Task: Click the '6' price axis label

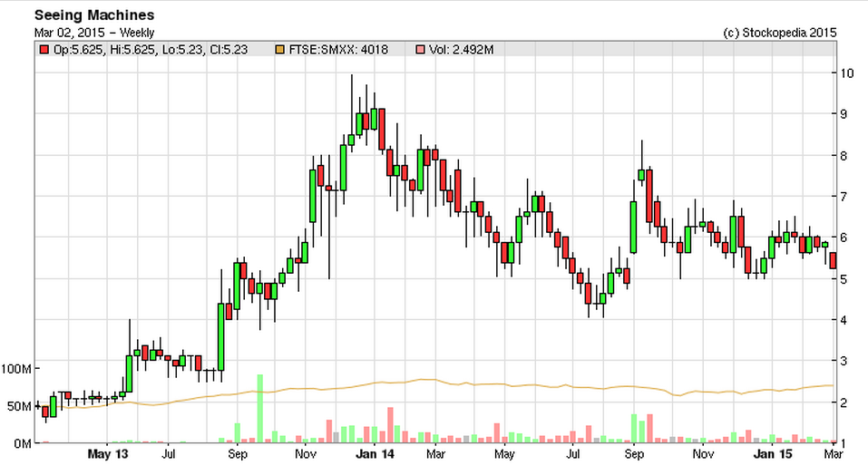Action: 844,237
